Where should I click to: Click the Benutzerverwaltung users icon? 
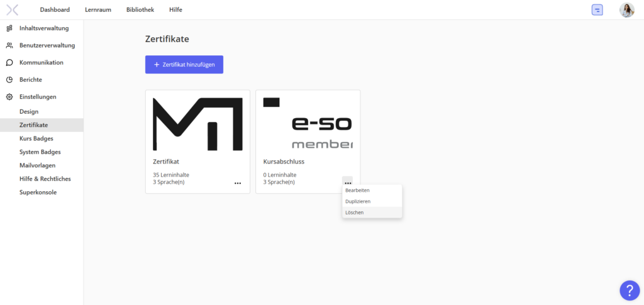pos(9,45)
